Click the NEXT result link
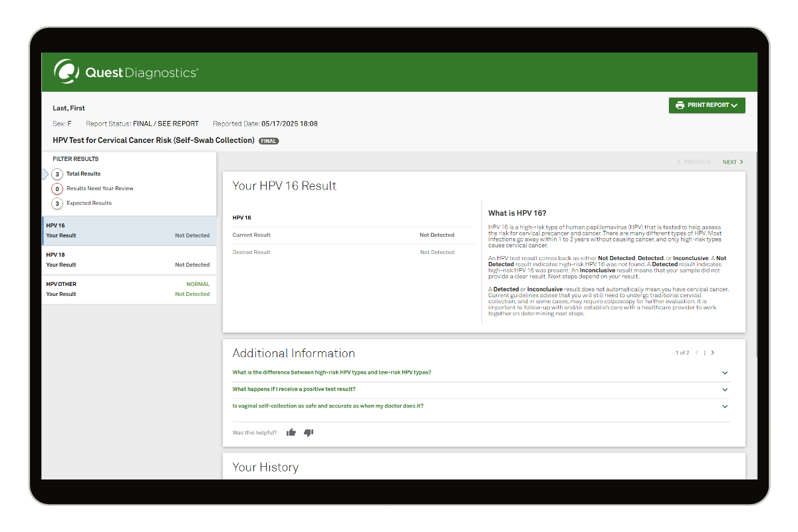The width and height of the screenshot is (798, 532). (x=733, y=162)
